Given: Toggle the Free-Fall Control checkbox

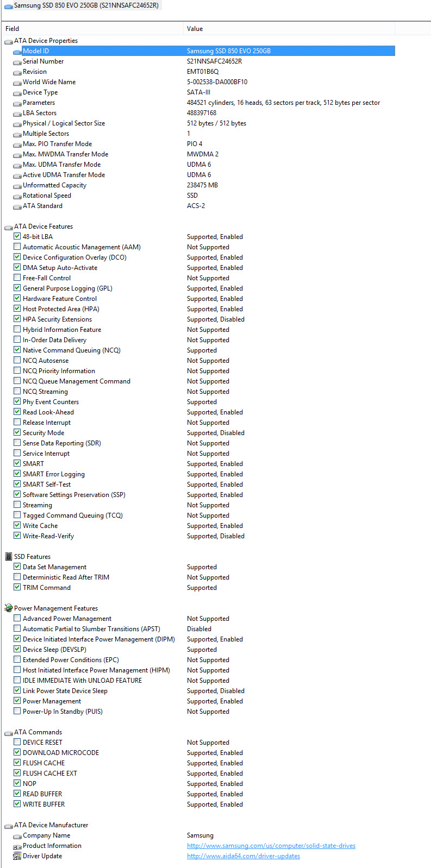Looking at the screenshot, I should click(x=17, y=278).
